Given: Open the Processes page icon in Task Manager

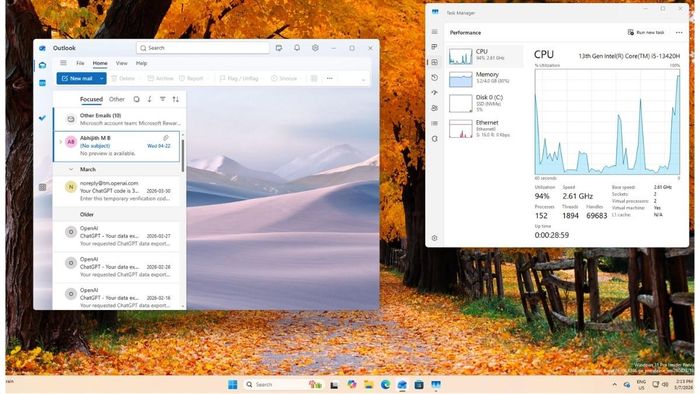Looking at the screenshot, I should (434, 47).
